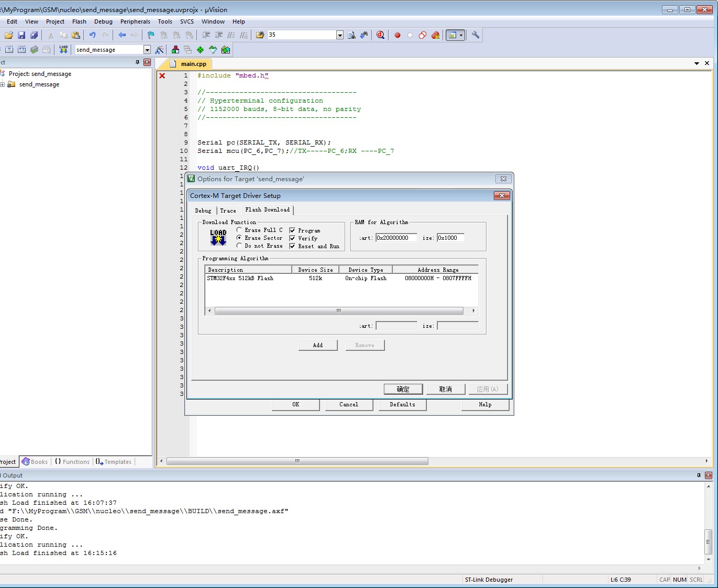
Task: Toggle the Program checkbox
Action: [x=292, y=230]
